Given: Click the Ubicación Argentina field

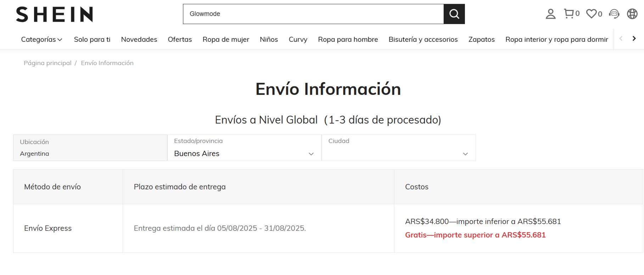Looking at the screenshot, I should pyautogui.click(x=90, y=148).
